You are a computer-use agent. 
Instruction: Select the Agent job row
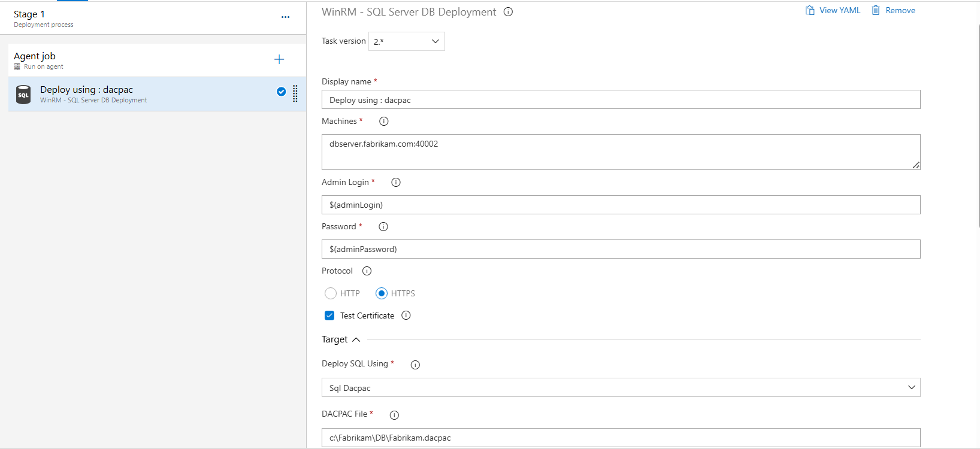157,60
